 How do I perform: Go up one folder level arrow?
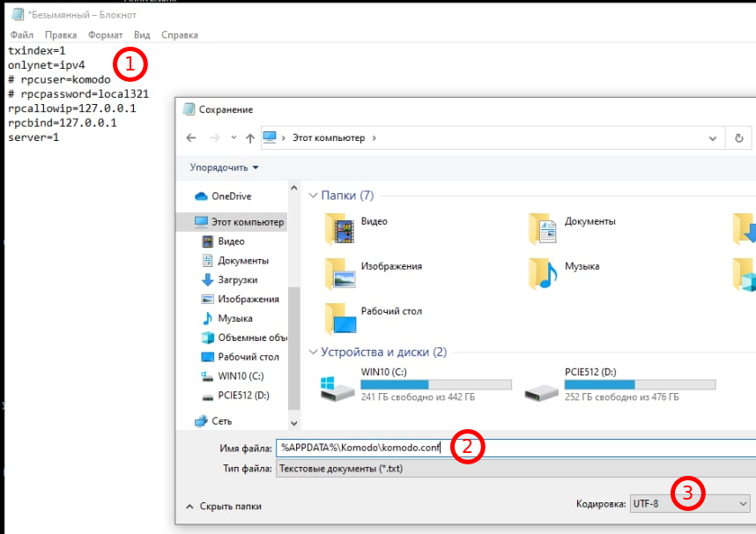249,138
